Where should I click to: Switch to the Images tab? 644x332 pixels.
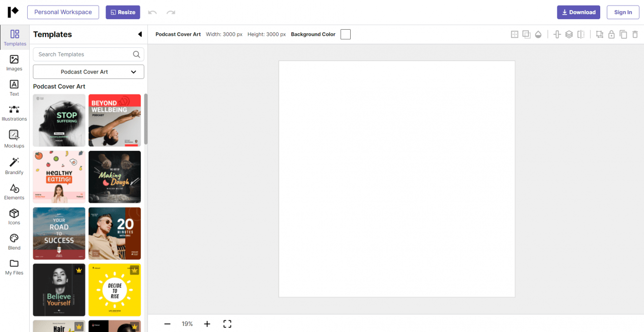tap(14, 63)
